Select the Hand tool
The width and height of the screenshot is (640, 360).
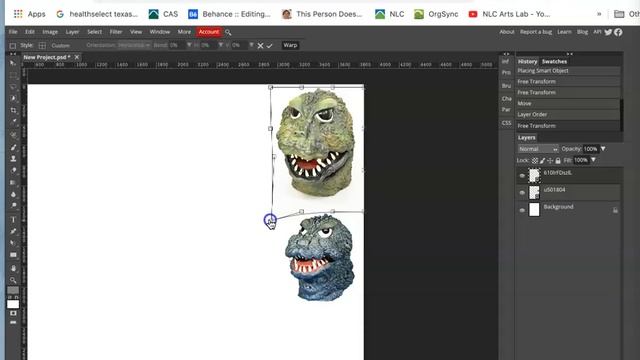tap(13, 268)
